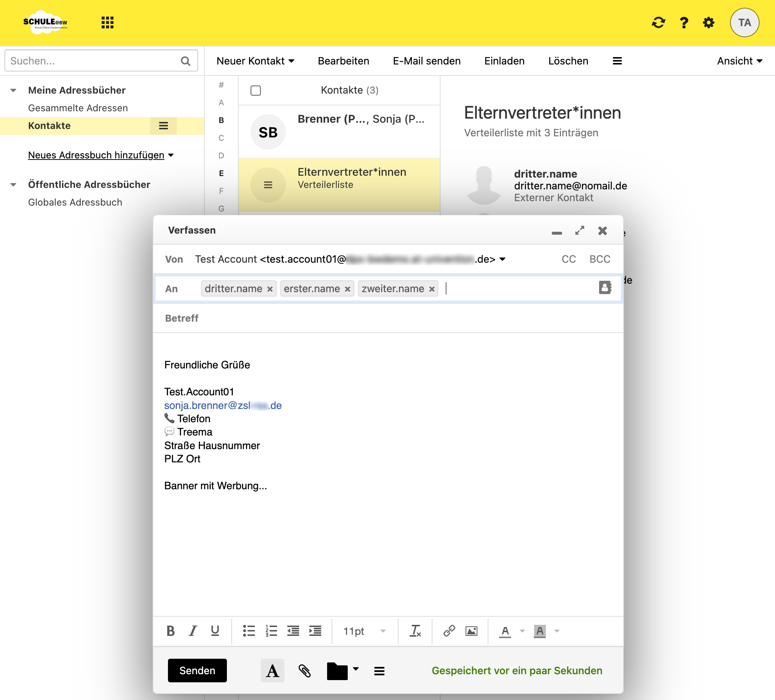Image resolution: width=775 pixels, height=700 pixels.
Task: Attach a file using the paperclip
Action: (304, 671)
